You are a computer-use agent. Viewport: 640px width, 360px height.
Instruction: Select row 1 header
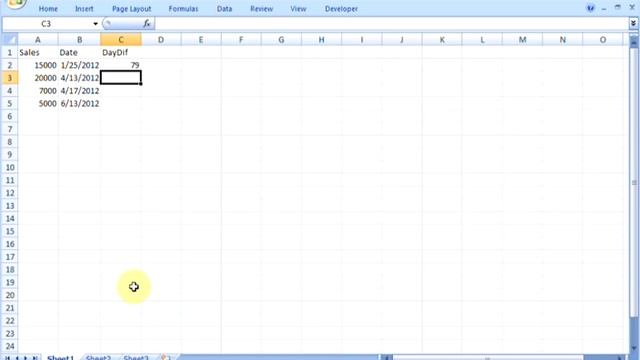(x=9, y=52)
